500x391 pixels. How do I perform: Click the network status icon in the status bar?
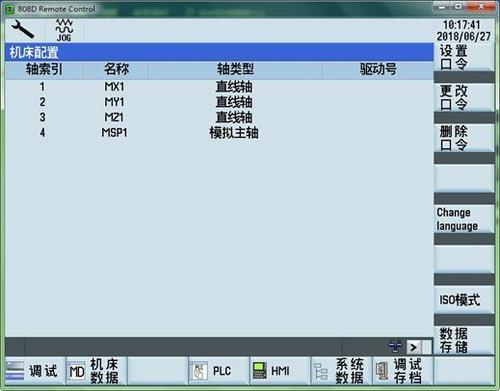[395, 347]
